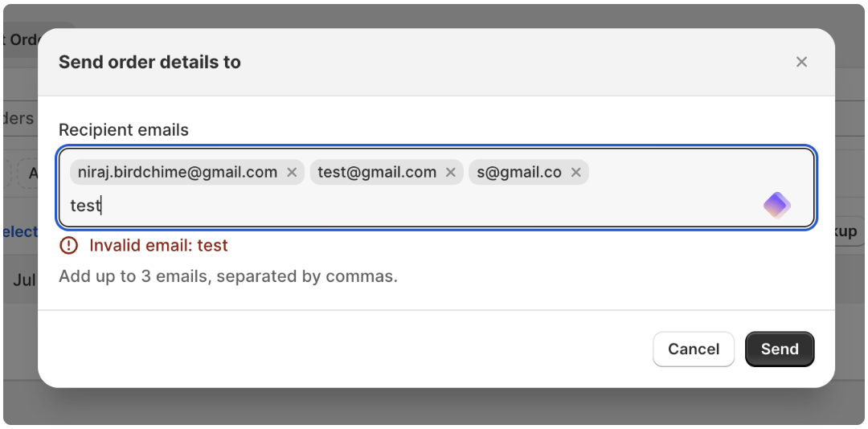Click the Recipient emails label
Image resolution: width=868 pixels, height=429 pixels.
point(124,130)
